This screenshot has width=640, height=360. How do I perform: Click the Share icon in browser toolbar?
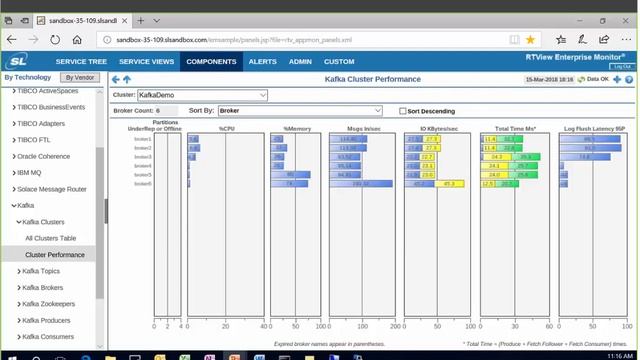coord(604,39)
